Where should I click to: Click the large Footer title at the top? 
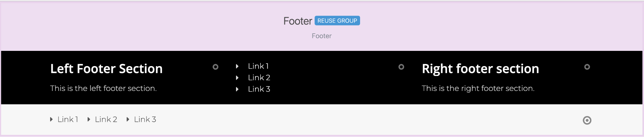(298, 21)
